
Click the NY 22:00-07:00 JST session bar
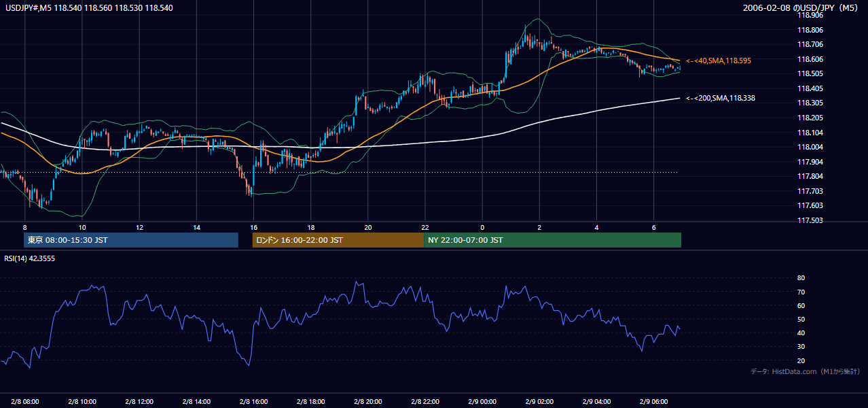[552, 240]
